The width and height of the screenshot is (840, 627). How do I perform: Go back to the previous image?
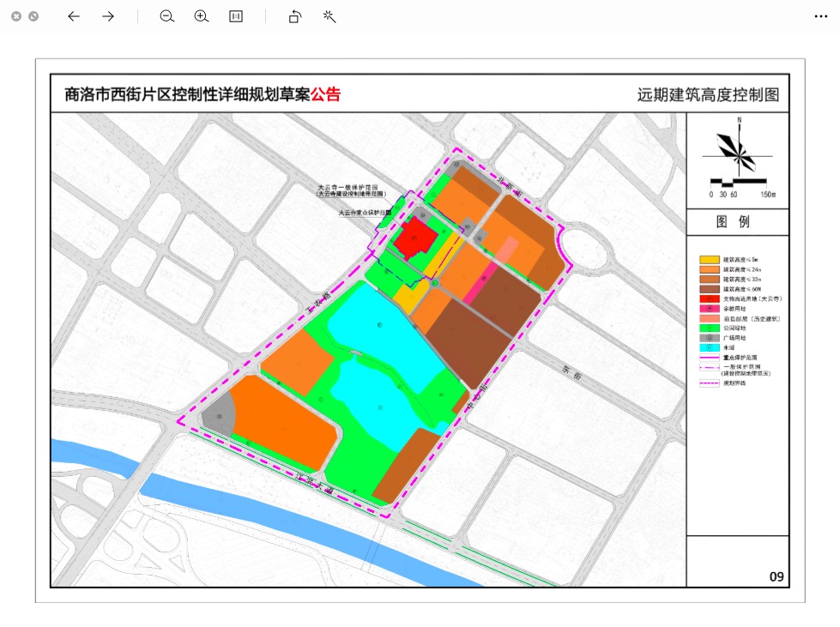[x=74, y=16]
